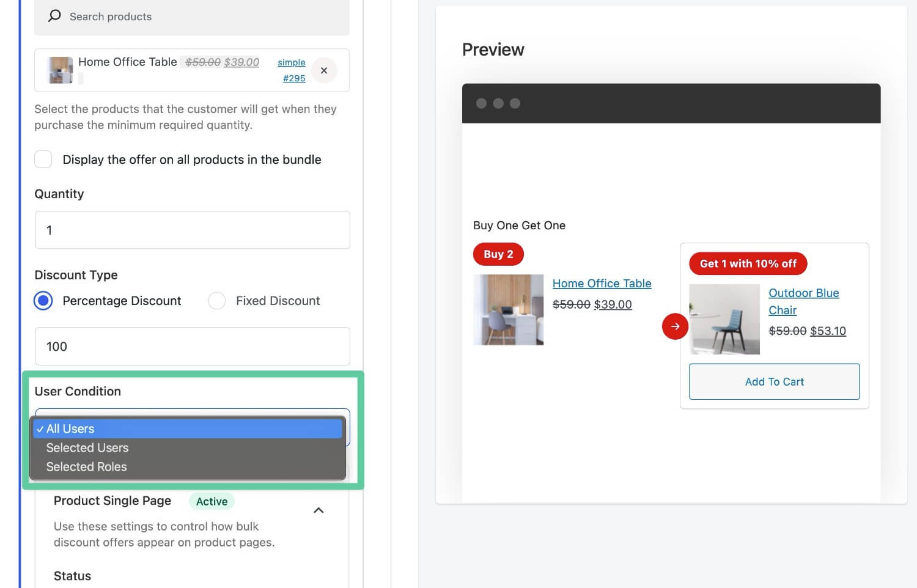The height and width of the screenshot is (588, 917).
Task: Click the Get 1 with 10% off badge
Action: (748, 263)
